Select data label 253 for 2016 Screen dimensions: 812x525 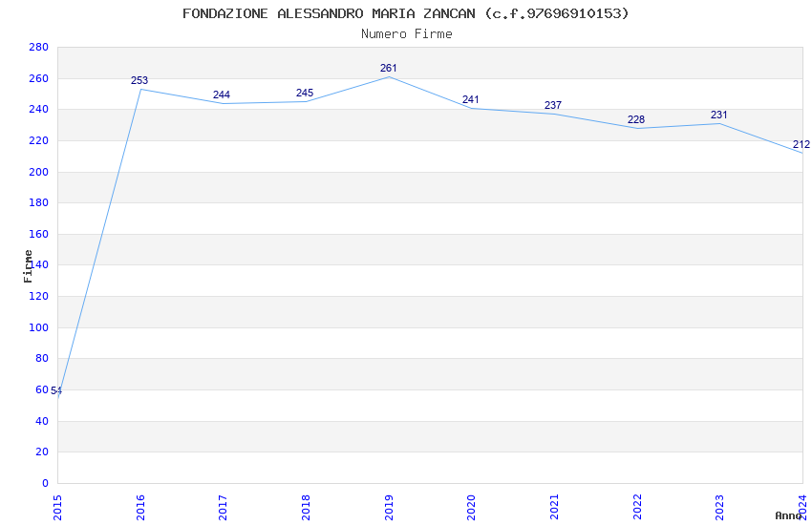(139, 80)
